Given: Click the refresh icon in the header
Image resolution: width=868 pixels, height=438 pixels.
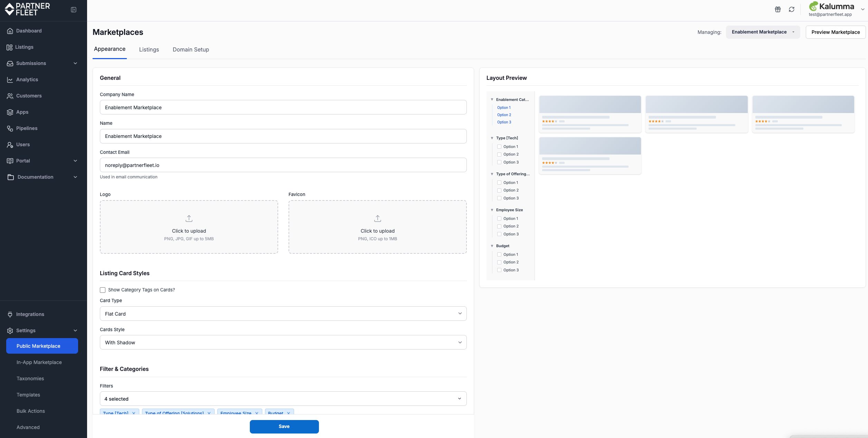Looking at the screenshot, I should click(x=792, y=9).
